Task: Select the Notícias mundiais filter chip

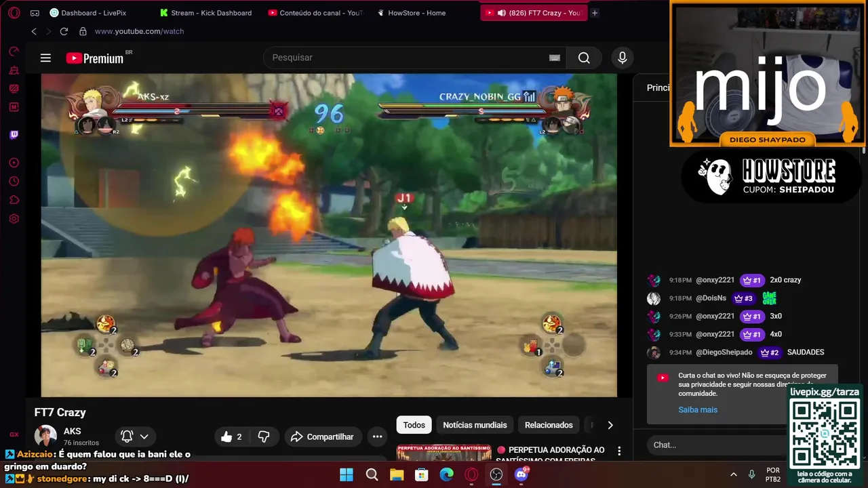Action: point(475,425)
